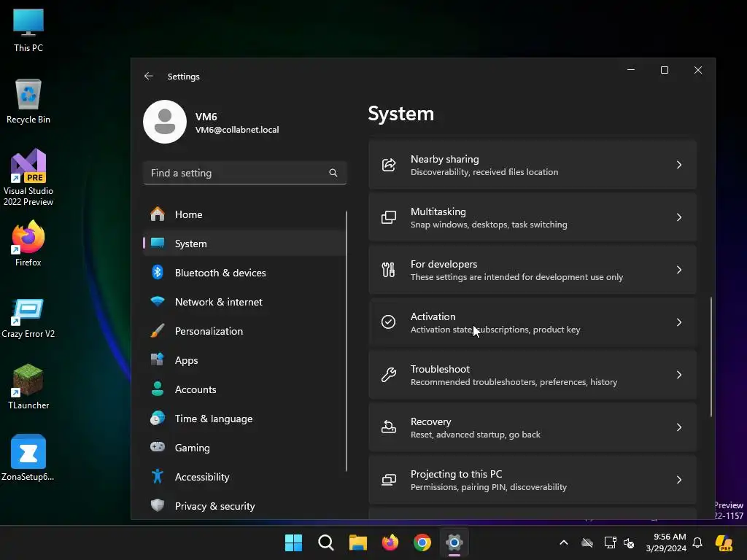The image size is (747, 560).
Task: Open File Explorer from the taskbar
Action: tap(357, 542)
